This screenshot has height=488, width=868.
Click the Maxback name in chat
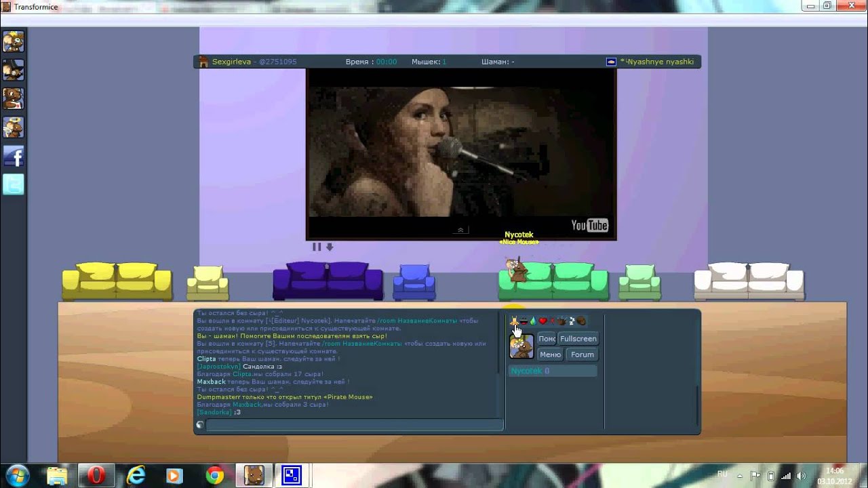pos(211,382)
